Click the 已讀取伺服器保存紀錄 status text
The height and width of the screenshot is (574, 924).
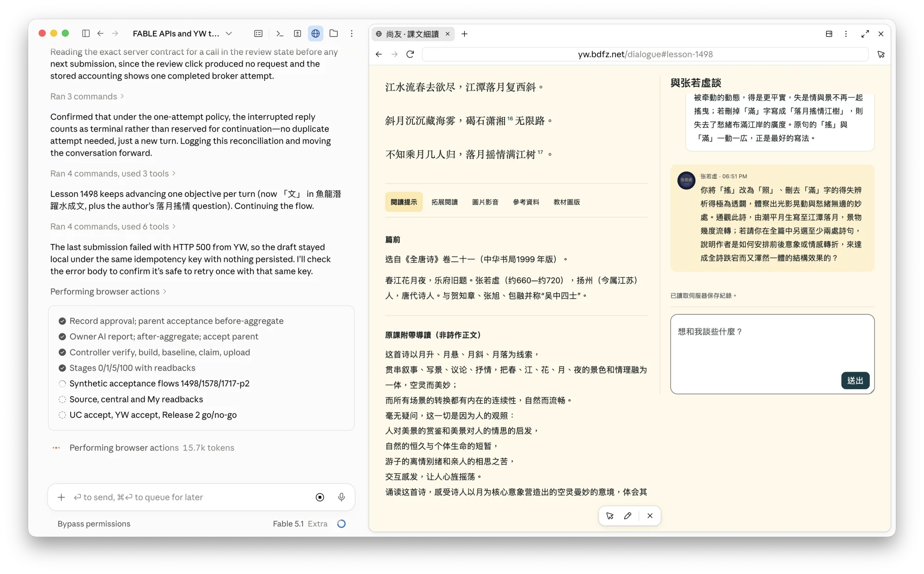[703, 296]
